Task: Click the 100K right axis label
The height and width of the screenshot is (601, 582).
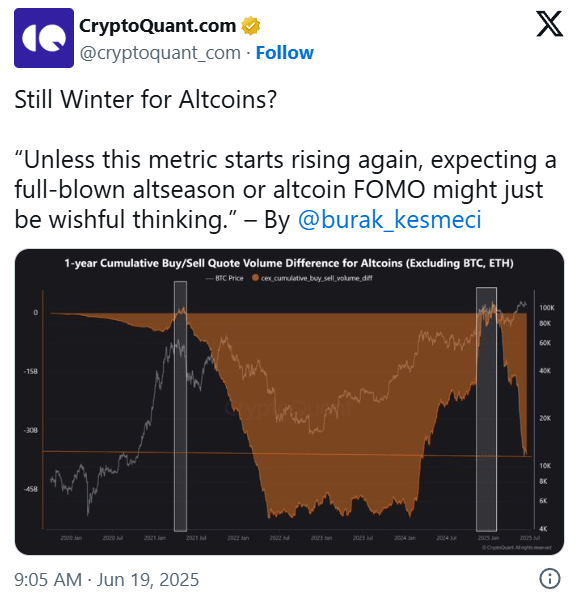Action: 547,308
